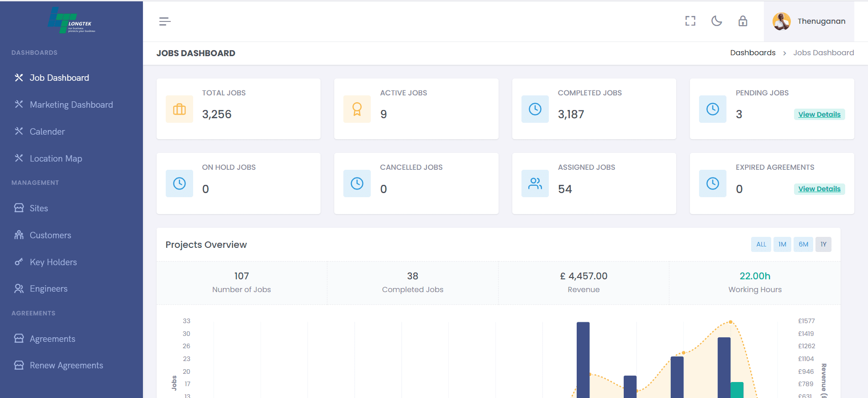This screenshot has height=398, width=868.
Task: Click Completed Jobs clock icon
Action: (535, 109)
